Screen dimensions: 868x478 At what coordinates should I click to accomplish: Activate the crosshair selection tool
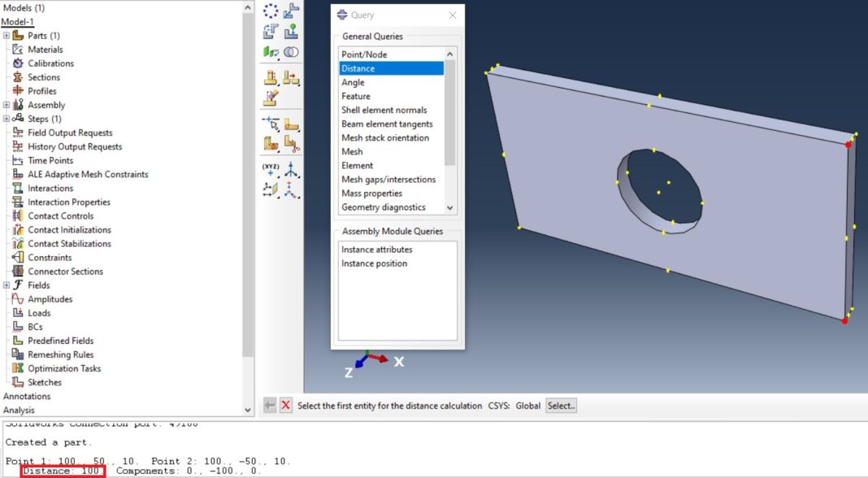click(272, 124)
